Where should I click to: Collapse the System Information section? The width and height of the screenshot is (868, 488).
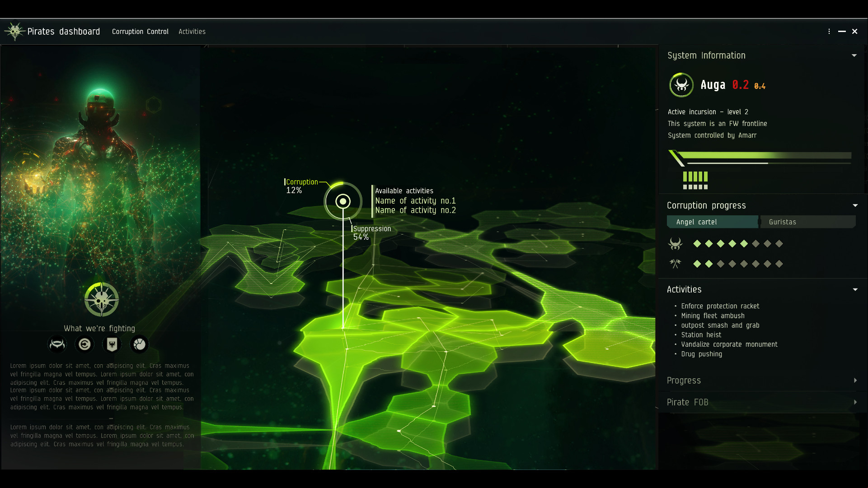click(854, 56)
